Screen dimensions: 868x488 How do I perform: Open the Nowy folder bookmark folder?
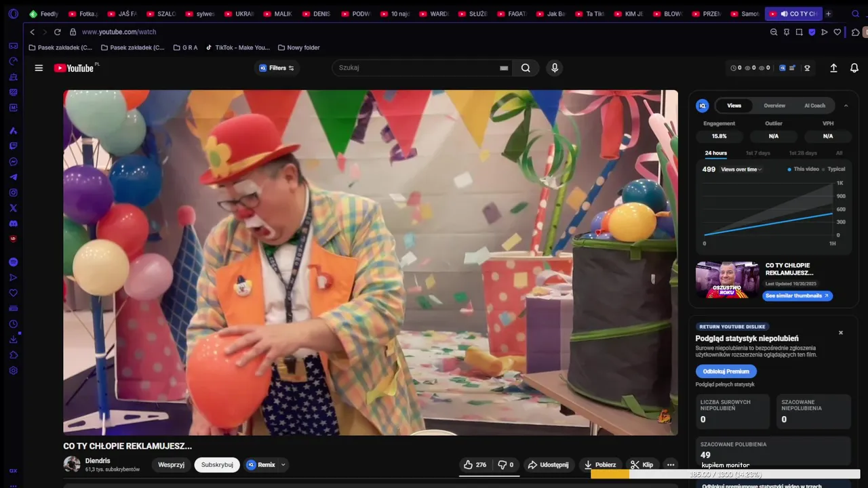click(x=298, y=47)
